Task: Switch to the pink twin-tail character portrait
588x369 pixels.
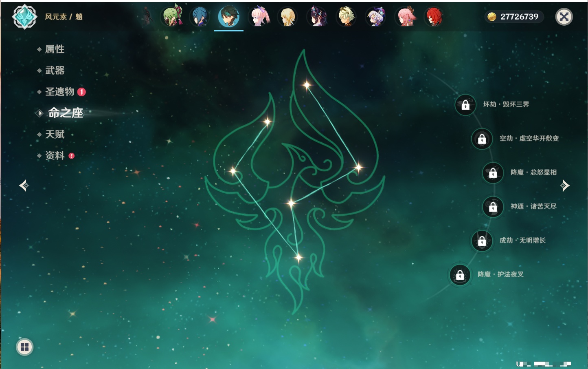Action: point(259,16)
